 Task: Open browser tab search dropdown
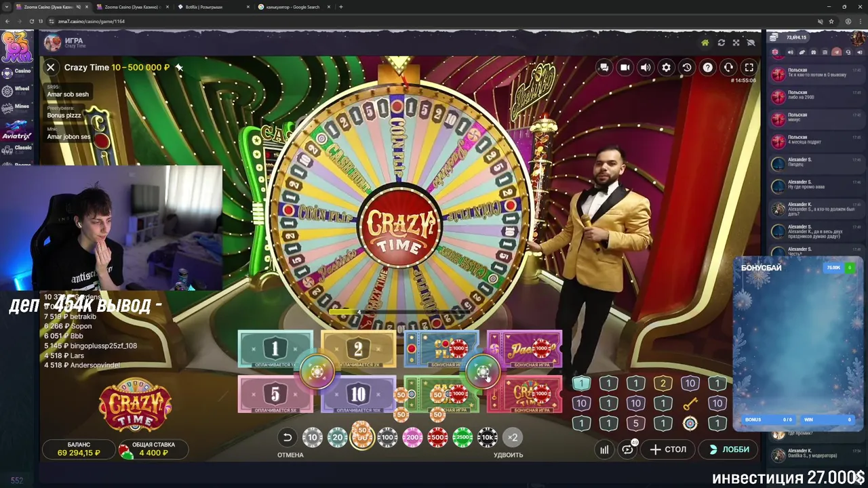coord(7,7)
